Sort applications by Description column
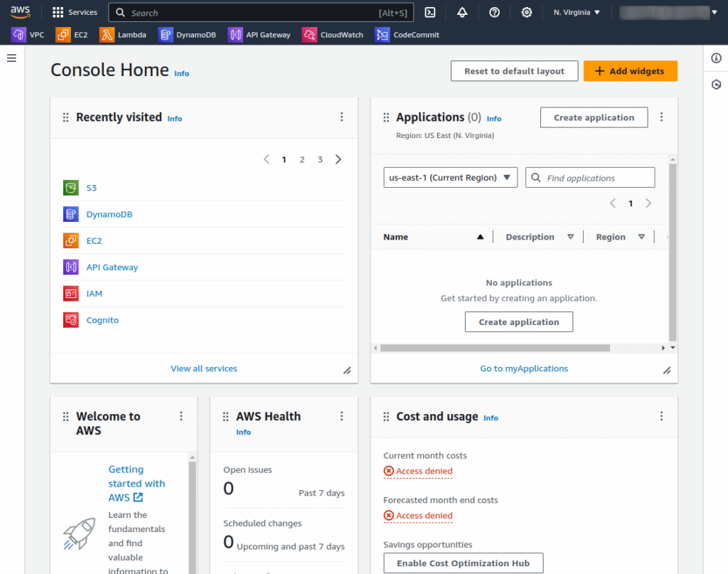 [x=540, y=237]
